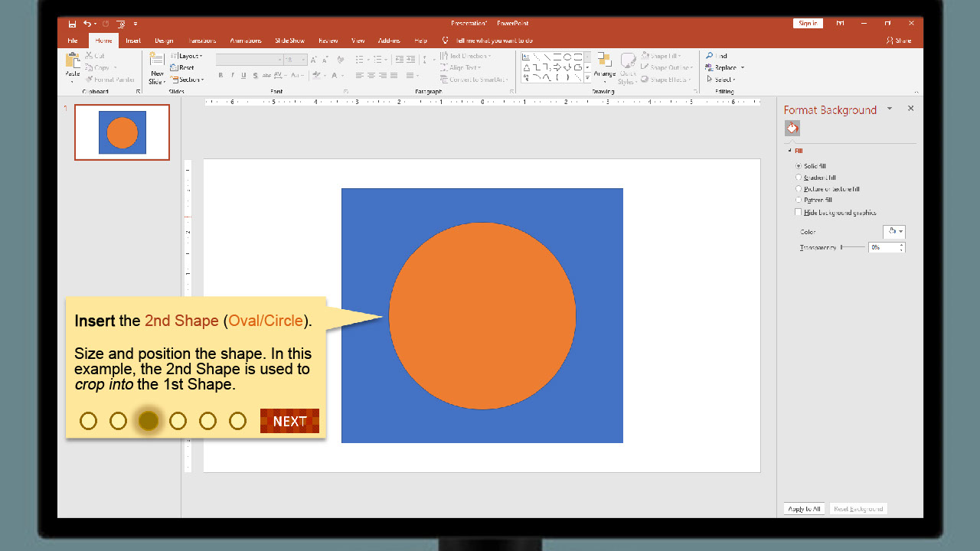The height and width of the screenshot is (551, 980).
Task: Switch to the Insert tab
Action: pyautogui.click(x=133, y=41)
